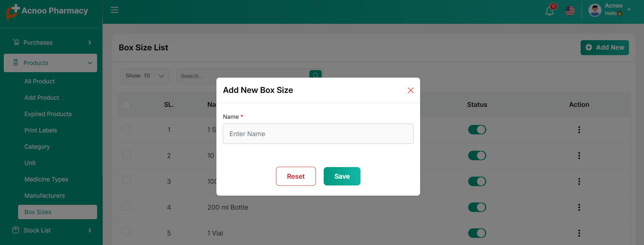Click the hamburger menu icon
The height and width of the screenshot is (245, 644).
coord(114,10)
